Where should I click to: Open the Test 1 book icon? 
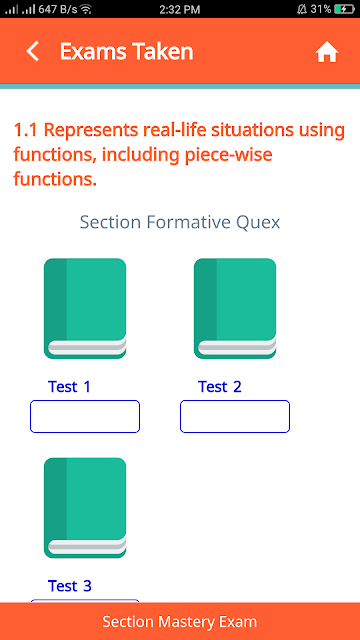point(85,309)
